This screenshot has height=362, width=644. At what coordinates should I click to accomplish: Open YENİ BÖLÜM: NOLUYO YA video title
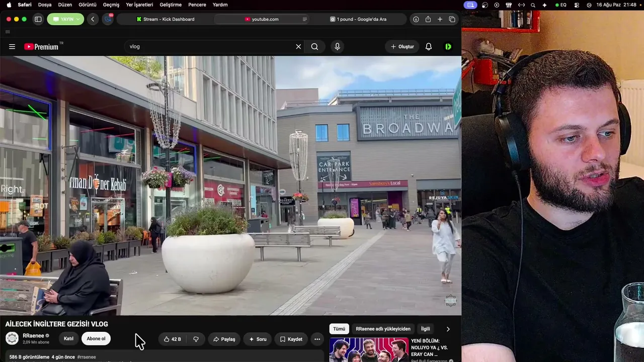click(429, 347)
